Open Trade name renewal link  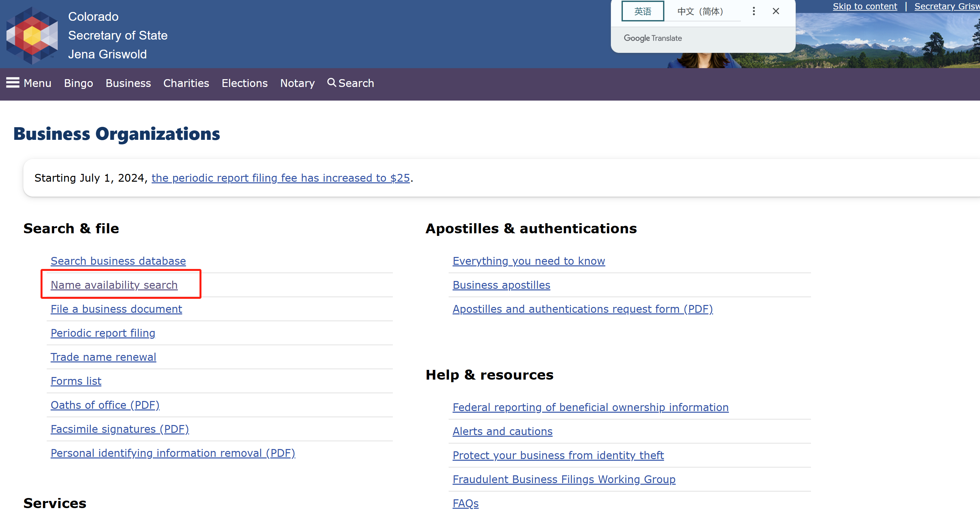[103, 357]
